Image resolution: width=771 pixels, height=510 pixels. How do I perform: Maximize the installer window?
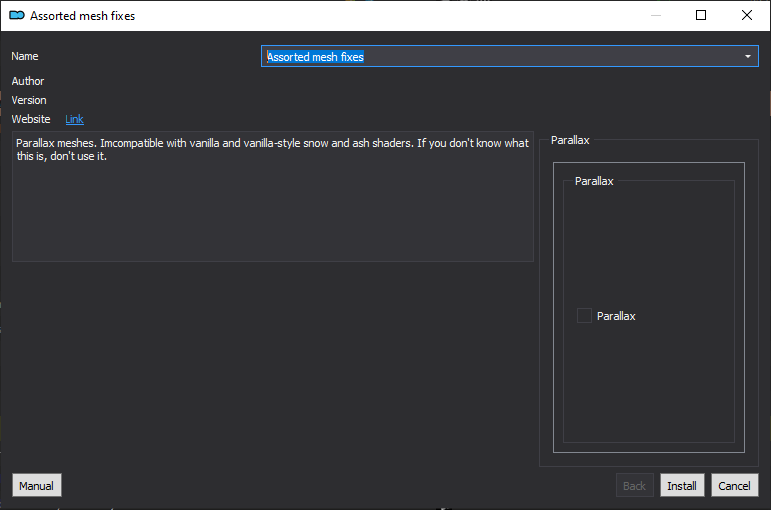coord(701,16)
